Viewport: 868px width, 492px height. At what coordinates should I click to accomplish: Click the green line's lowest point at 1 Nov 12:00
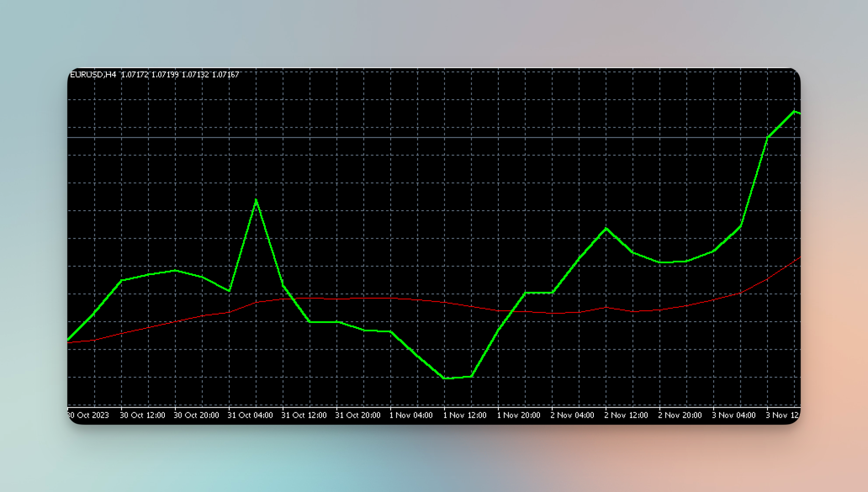click(445, 378)
